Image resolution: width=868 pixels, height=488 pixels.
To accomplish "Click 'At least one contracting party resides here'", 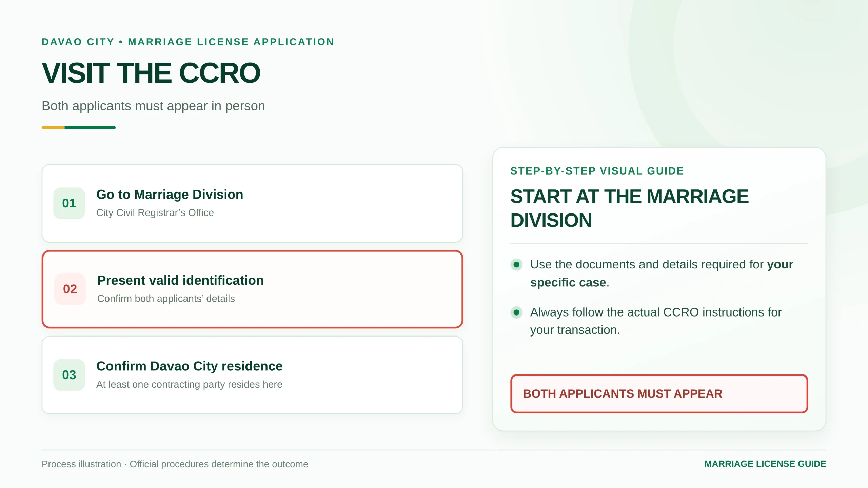I will point(189,384).
